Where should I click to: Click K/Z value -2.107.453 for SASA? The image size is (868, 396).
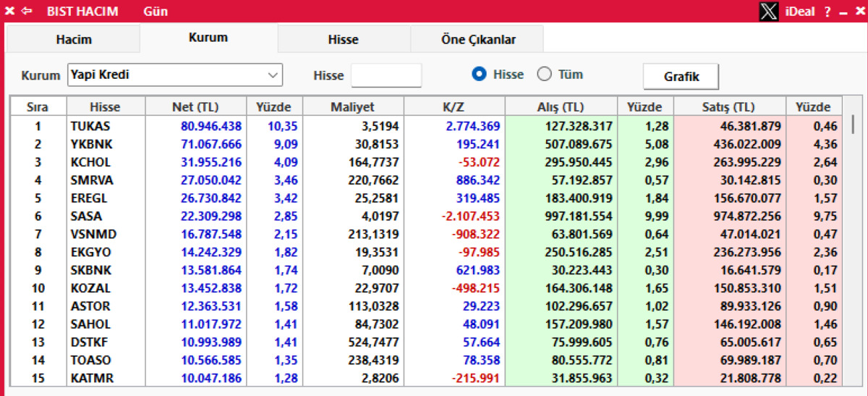pyautogui.click(x=469, y=216)
